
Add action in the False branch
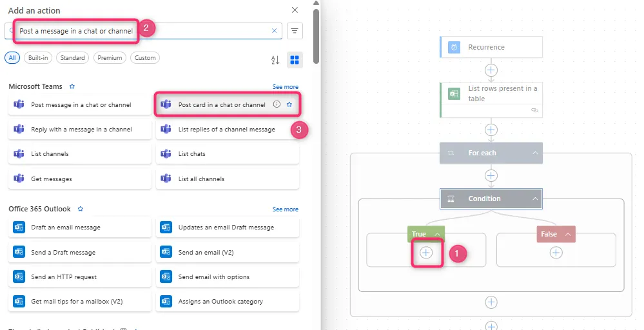pyautogui.click(x=556, y=253)
